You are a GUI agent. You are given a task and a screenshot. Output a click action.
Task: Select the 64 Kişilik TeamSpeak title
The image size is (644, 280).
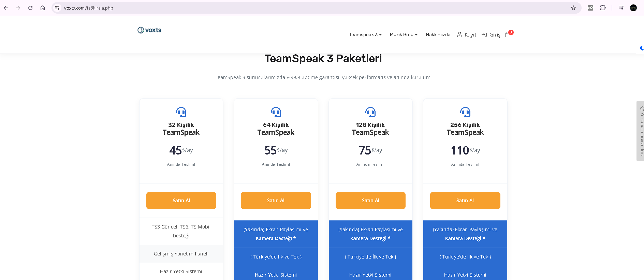276,129
